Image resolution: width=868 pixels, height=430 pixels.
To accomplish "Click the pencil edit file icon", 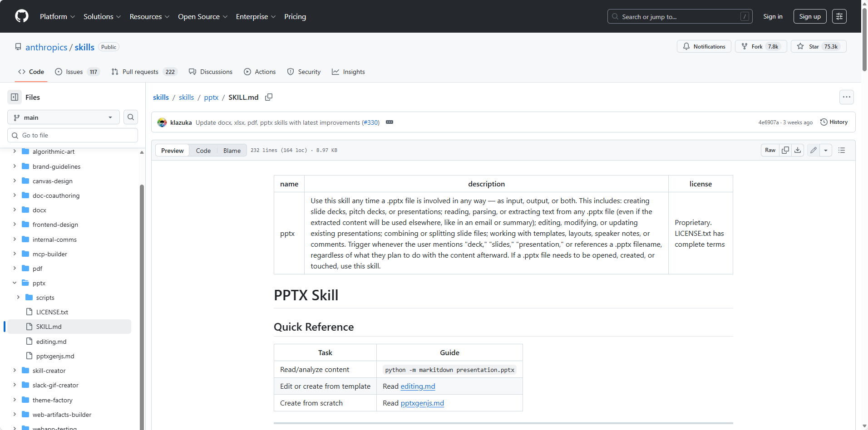I will point(814,150).
